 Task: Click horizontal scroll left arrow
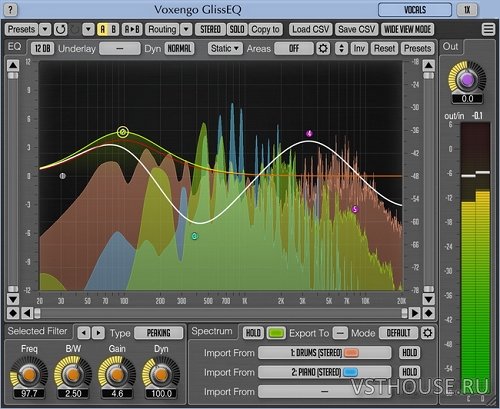pyautogui.click(x=27, y=313)
